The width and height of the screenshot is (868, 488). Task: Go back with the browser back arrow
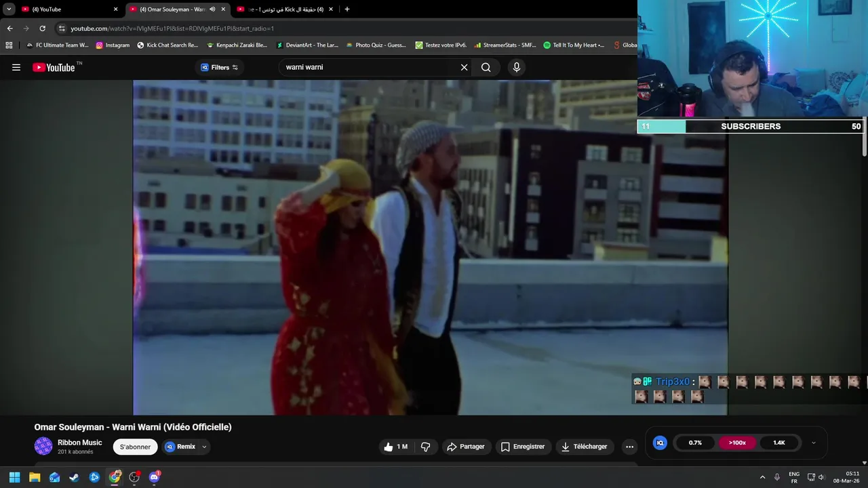pyautogui.click(x=9, y=28)
